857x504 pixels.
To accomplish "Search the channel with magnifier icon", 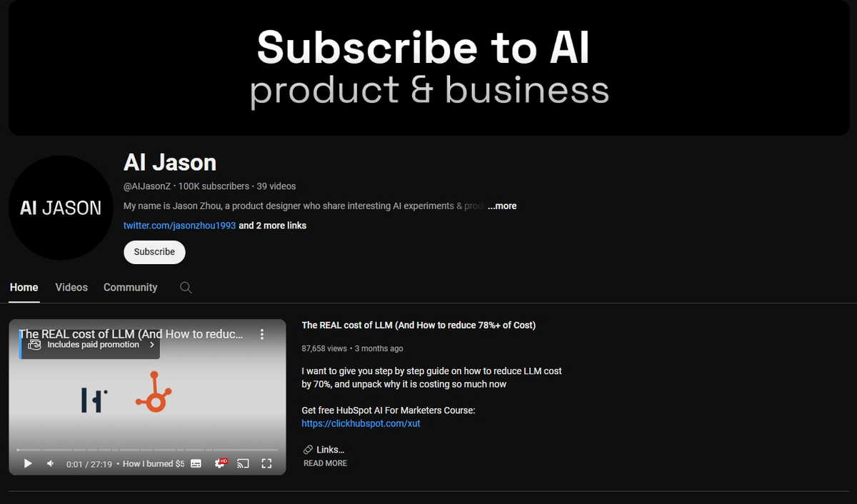I will click(x=186, y=288).
